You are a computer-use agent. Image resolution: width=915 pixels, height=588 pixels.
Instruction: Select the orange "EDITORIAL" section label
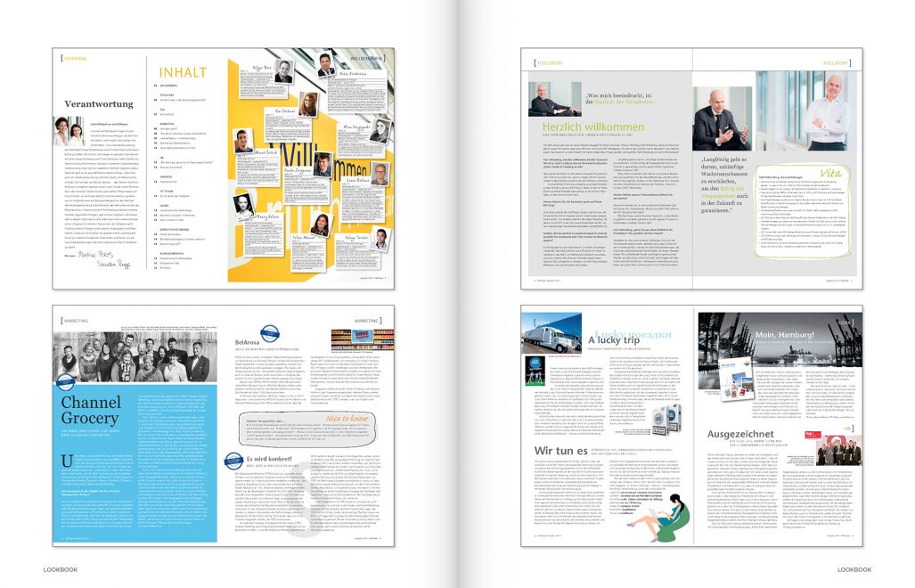pyautogui.click(x=75, y=58)
